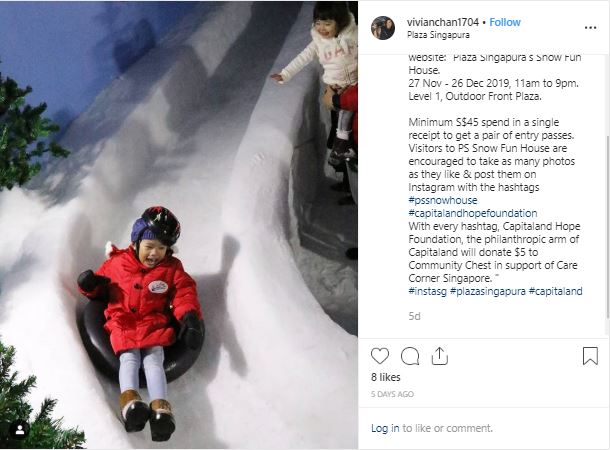
Task: Click the snow slide photo
Action: [179, 225]
